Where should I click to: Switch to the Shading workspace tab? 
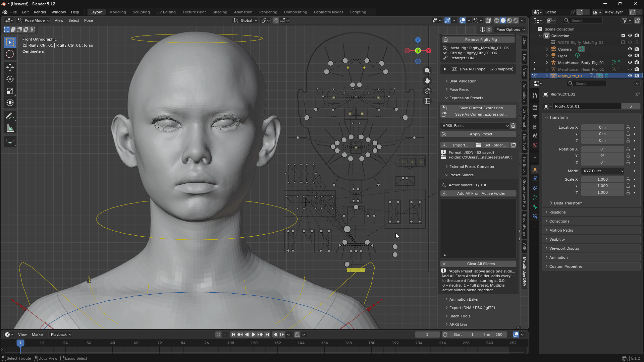pyautogui.click(x=220, y=12)
